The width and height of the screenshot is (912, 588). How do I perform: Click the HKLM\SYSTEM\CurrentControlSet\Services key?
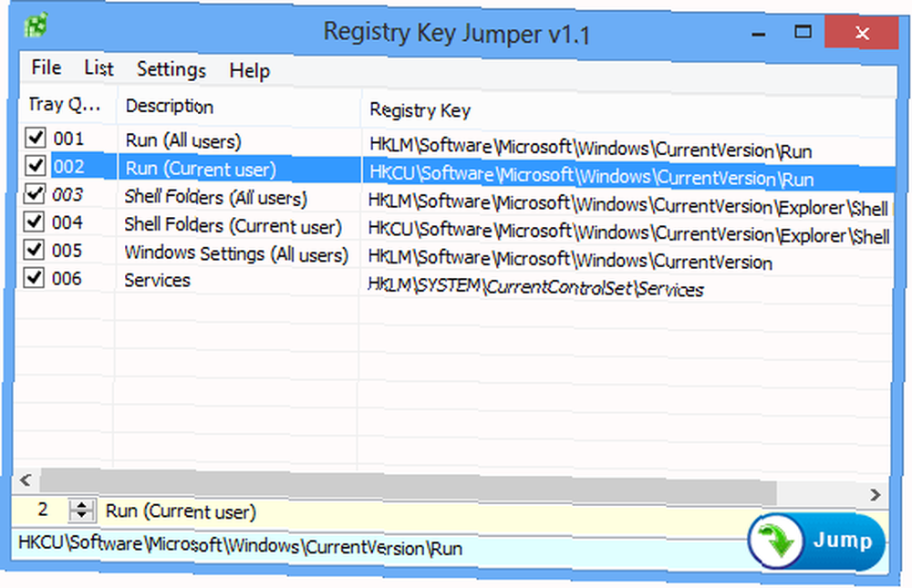[x=535, y=287]
